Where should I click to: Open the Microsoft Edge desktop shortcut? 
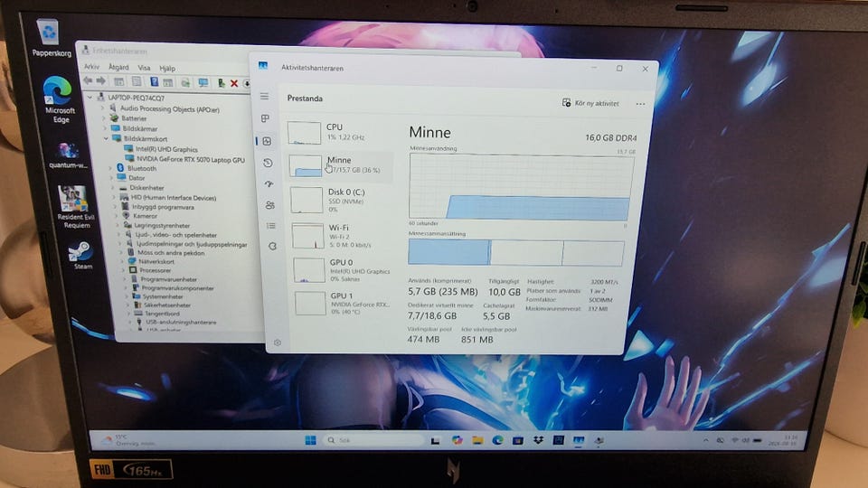59,99
